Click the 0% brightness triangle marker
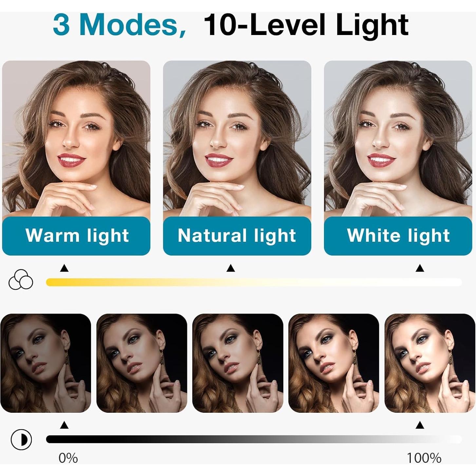The height and width of the screenshot is (476, 476). (x=64, y=425)
